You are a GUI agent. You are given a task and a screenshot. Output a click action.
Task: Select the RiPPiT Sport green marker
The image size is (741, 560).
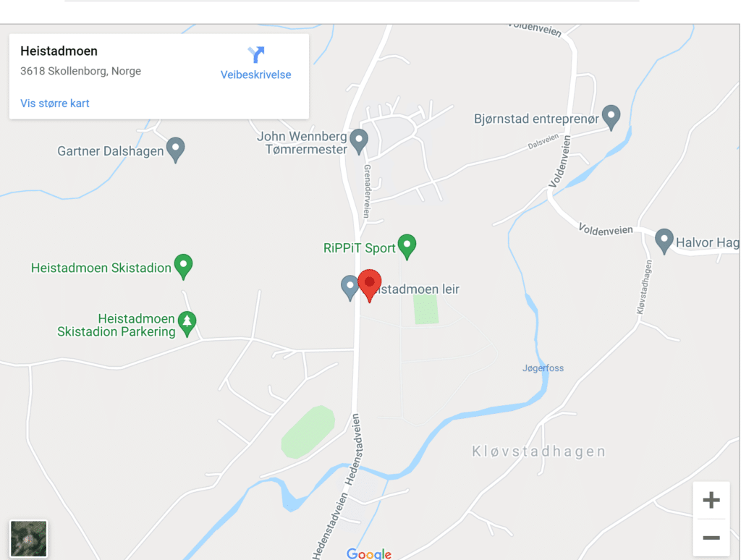407,247
